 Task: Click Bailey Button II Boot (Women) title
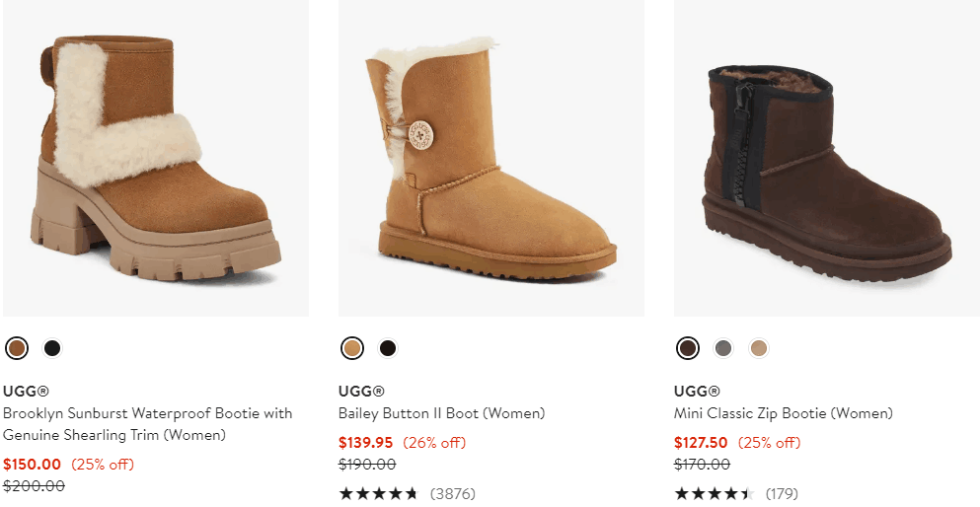(x=441, y=413)
